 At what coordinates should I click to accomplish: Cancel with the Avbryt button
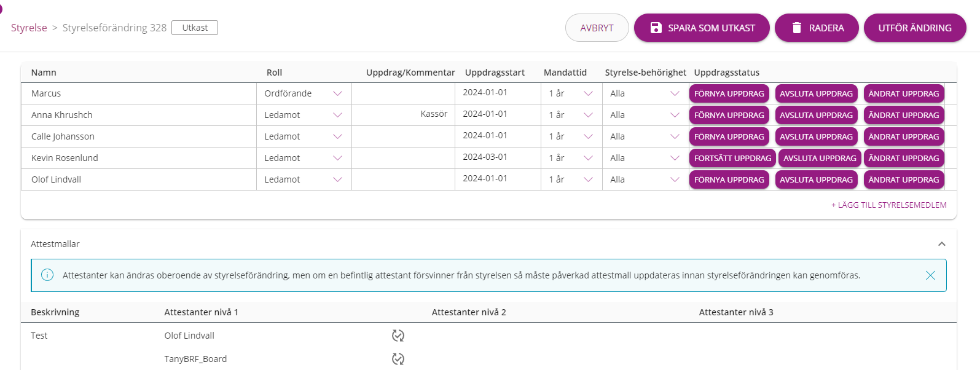(x=597, y=28)
